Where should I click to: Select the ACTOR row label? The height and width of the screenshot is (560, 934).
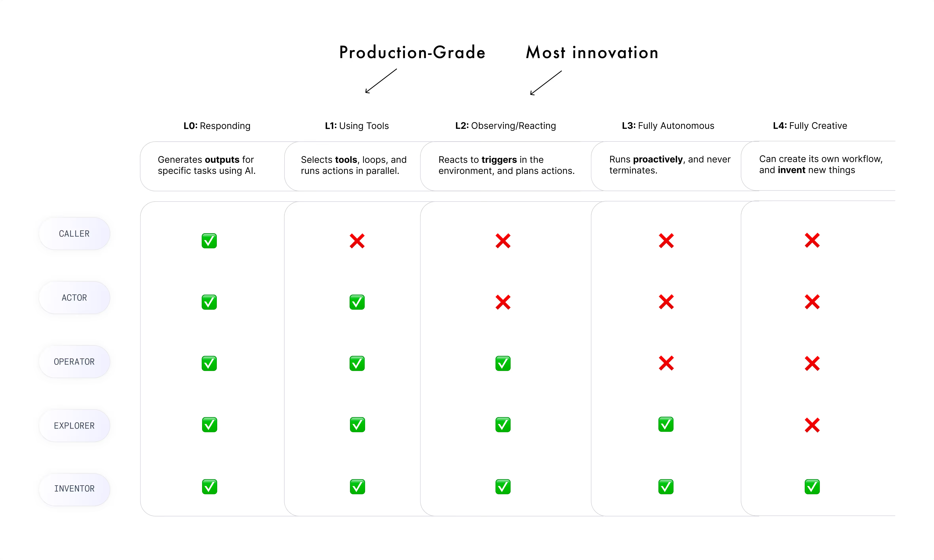coord(74,298)
